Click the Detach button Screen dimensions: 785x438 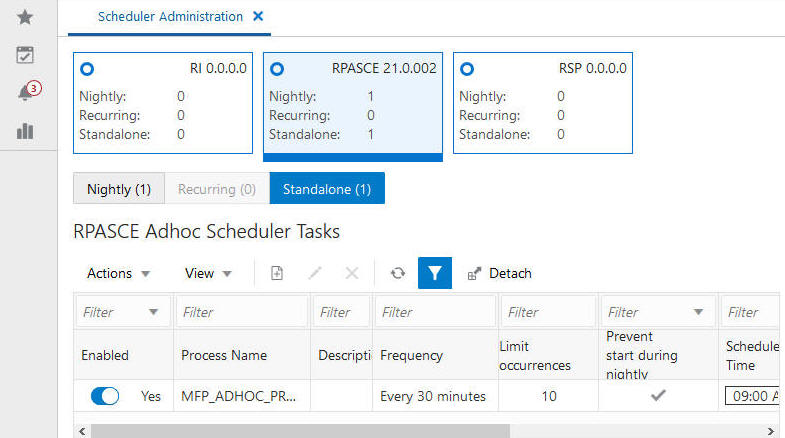[x=500, y=273]
